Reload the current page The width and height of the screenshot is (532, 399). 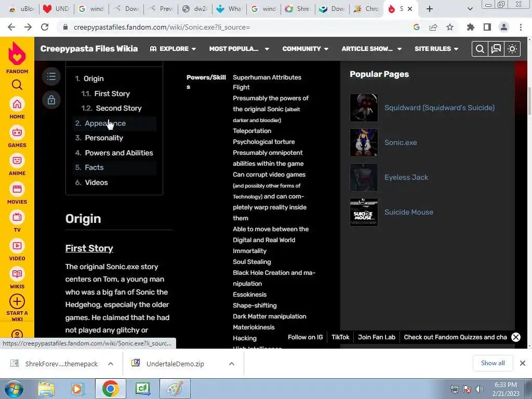click(45, 27)
